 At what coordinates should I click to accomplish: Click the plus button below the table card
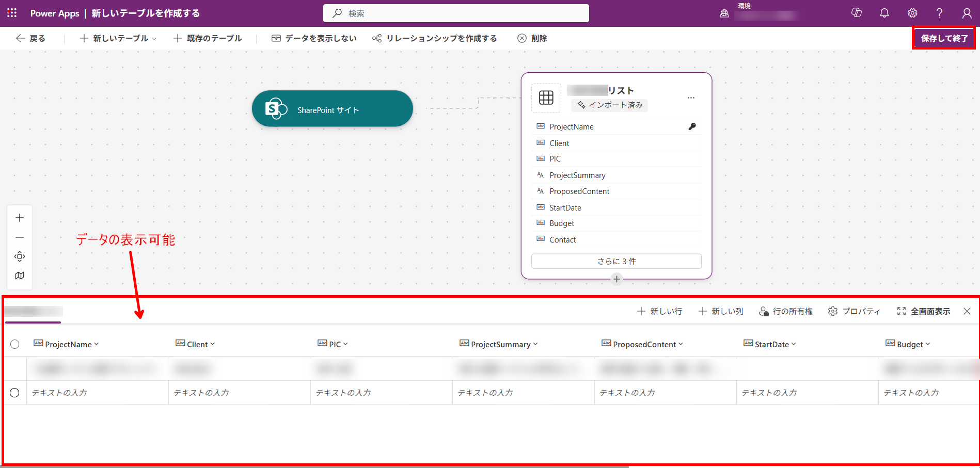617,279
